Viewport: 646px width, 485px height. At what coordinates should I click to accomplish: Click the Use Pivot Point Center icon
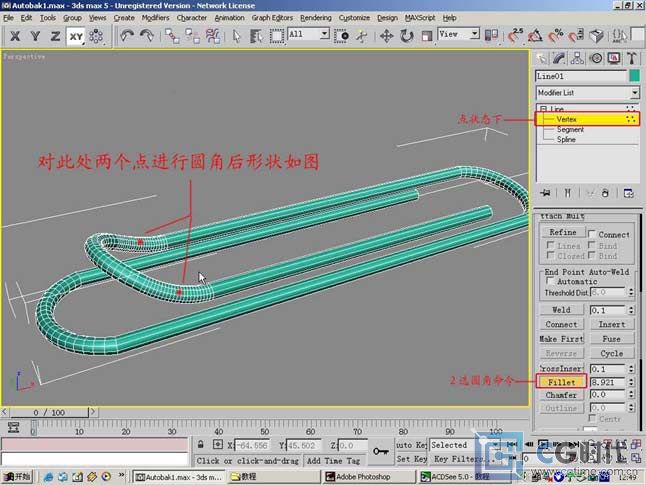coord(491,35)
